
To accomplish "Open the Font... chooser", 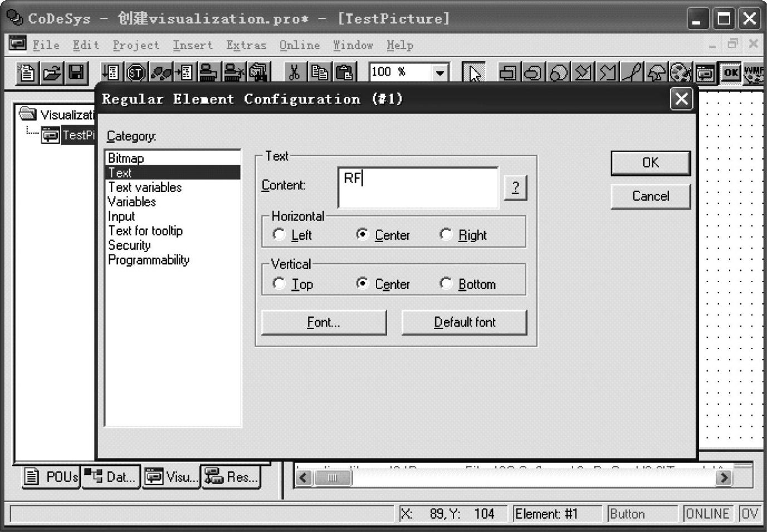I will pos(324,322).
